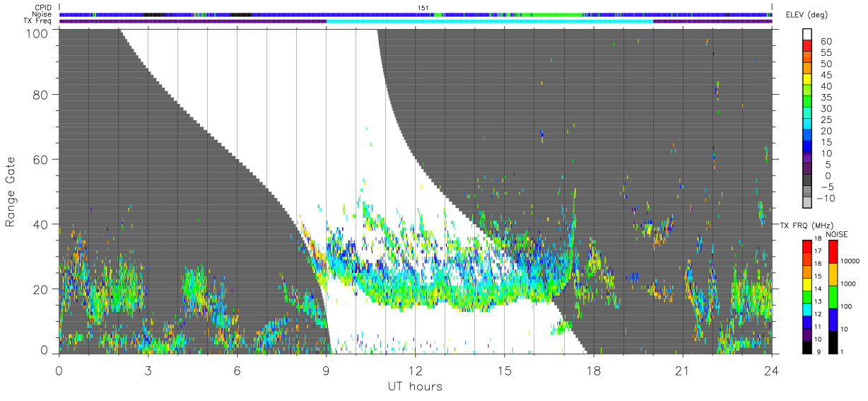Screen dimensions: 868x401
Task: Select the red 55–60 swatch in ELEV colorbar
Action: coord(808,47)
